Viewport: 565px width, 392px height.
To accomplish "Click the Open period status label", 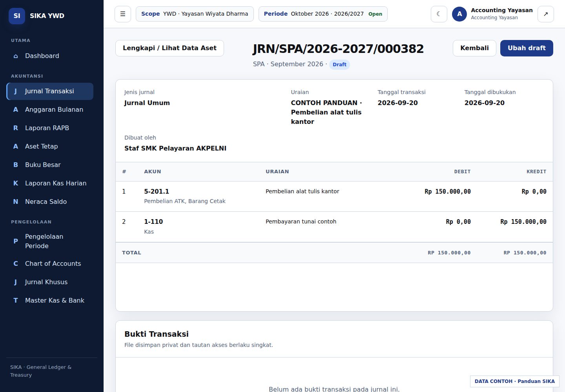I will coord(375,14).
